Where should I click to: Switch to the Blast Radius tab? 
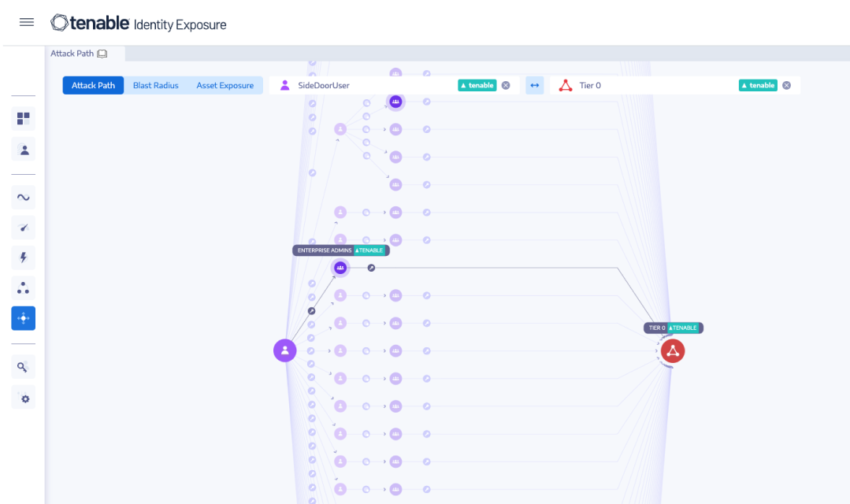tap(155, 85)
